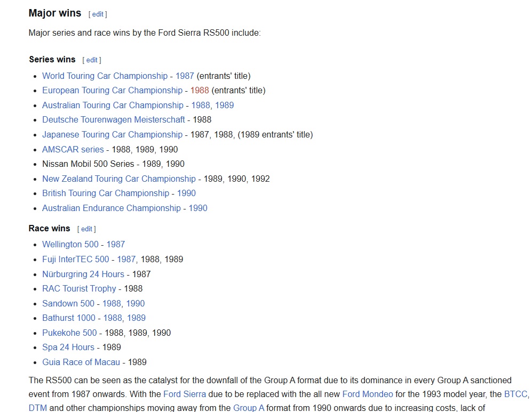Open Australian Touring Car Championship link
The height and width of the screenshot is (412, 532).
113,106
